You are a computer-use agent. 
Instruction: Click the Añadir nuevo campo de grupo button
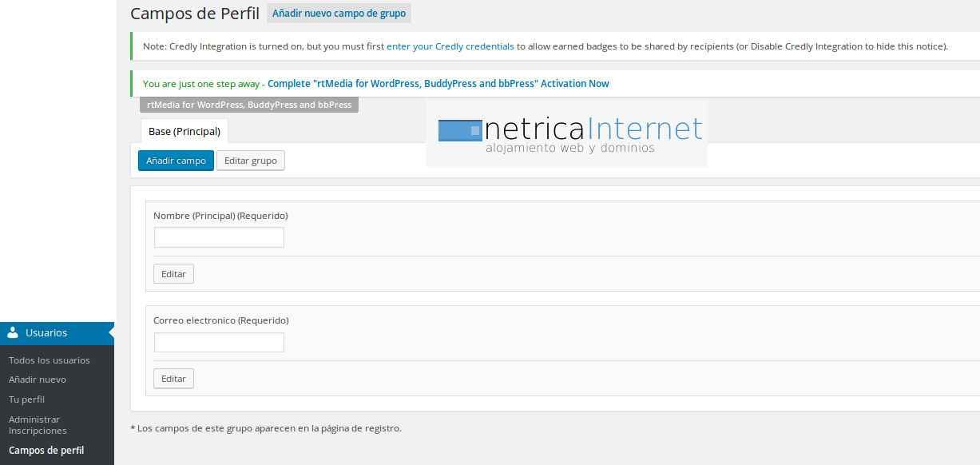(x=339, y=14)
